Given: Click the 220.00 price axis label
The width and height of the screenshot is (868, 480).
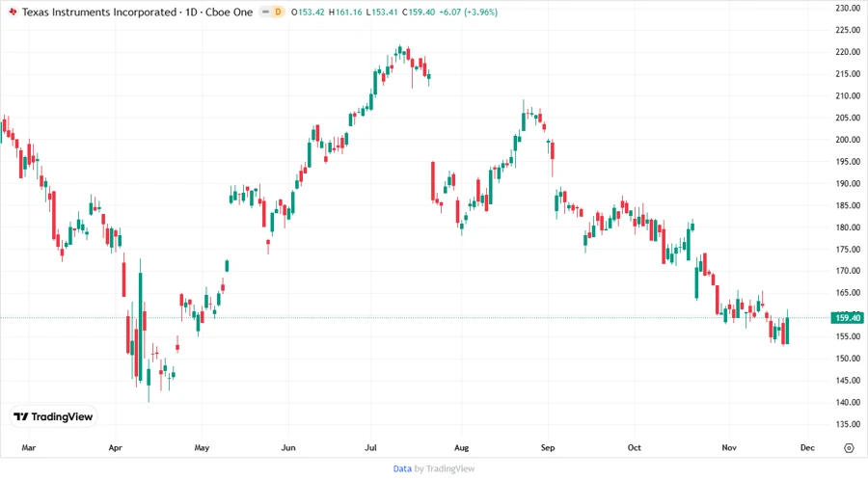Looking at the screenshot, I should click(848, 52).
